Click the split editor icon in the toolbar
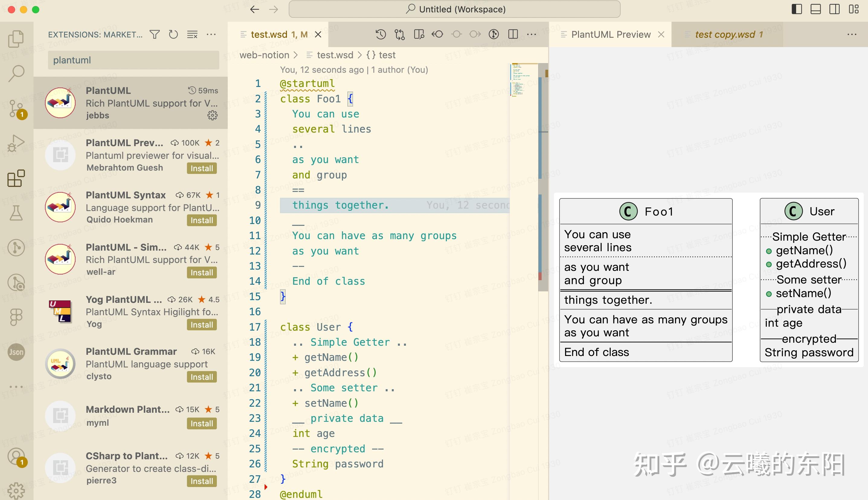Viewport: 868px width, 500px height. 513,34
